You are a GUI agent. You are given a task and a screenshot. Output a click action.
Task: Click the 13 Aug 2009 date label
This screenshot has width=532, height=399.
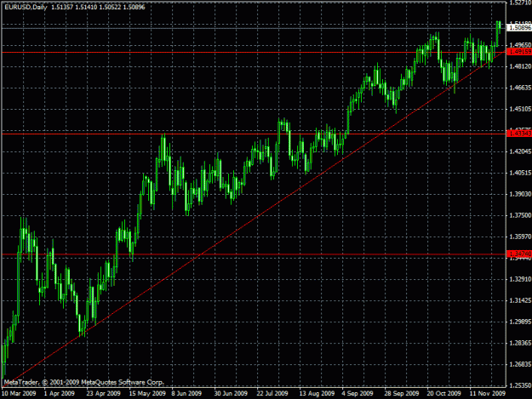pos(317,394)
